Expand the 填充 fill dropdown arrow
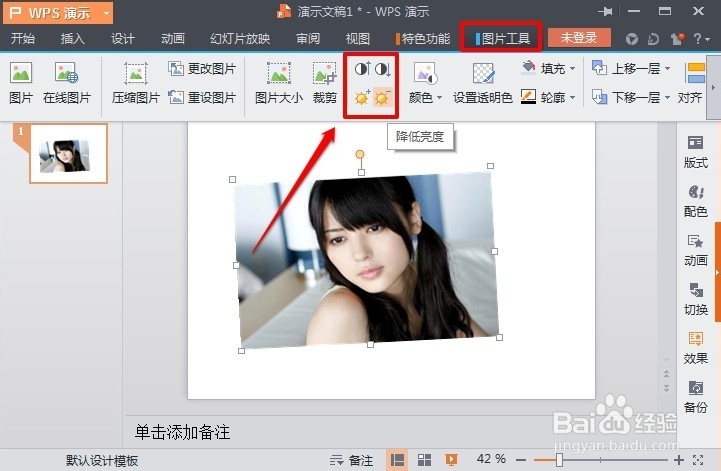Screen dimensions: 721x471 [x=572, y=69]
